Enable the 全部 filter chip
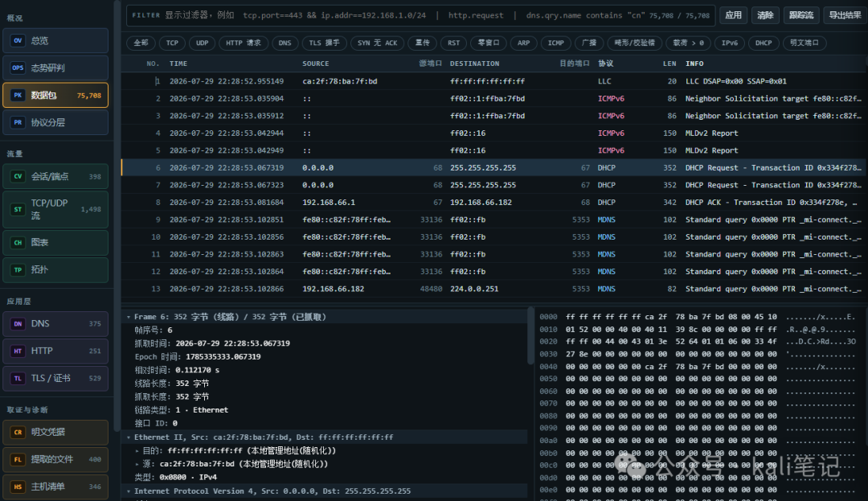Image resolution: width=868 pixels, height=501 pixels. tap(141, 43)
